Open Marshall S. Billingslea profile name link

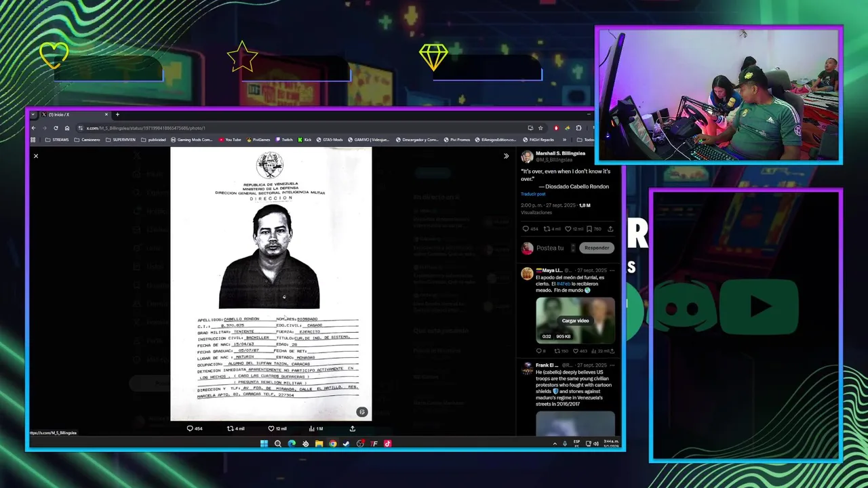point(560,153)
